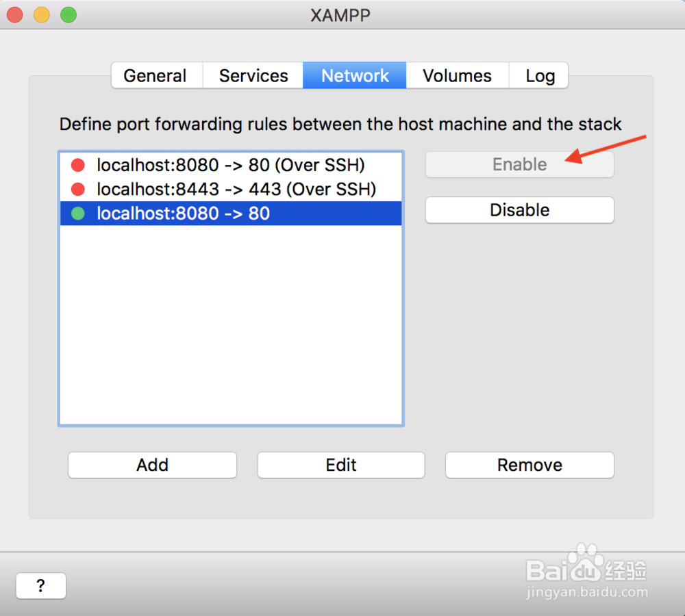Maximize the XAMPP window with green button
The image size is (685, 616).
(68, 15)
